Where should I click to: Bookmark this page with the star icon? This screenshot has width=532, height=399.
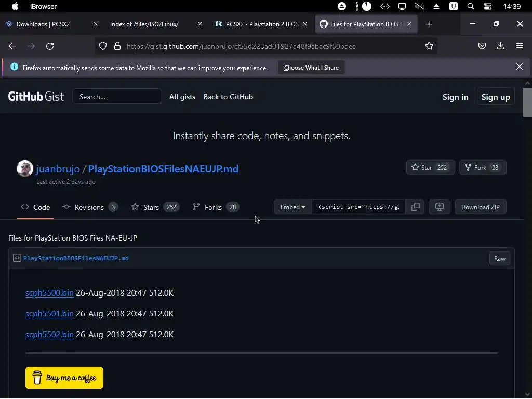[429, 46]
